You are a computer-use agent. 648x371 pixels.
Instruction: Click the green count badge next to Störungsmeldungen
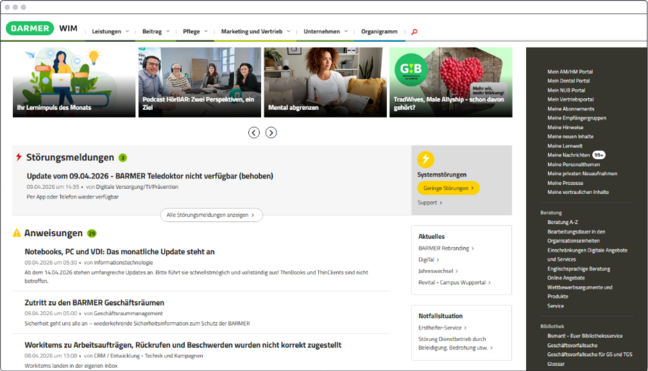[x=123, y=157]
